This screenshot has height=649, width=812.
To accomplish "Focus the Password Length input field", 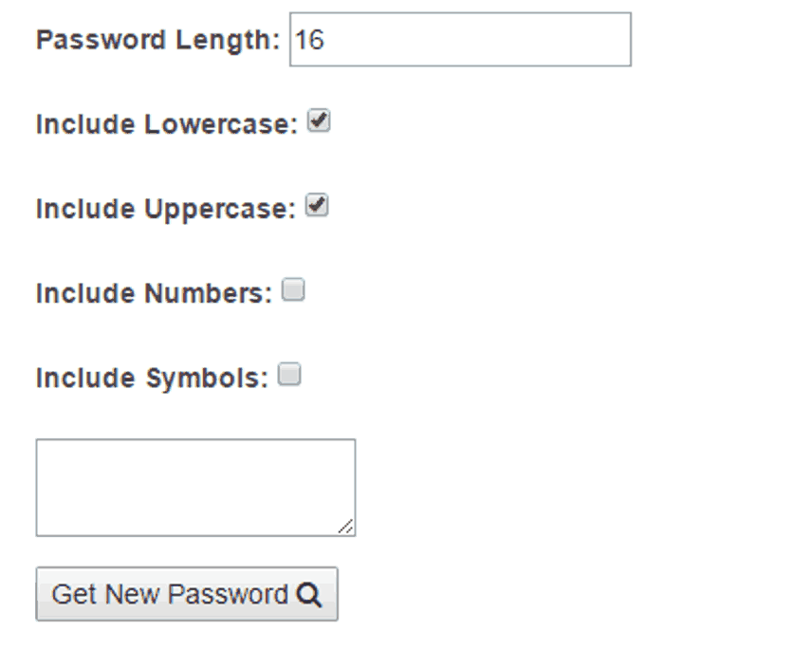I will pyautogui.click(x=460, y=40).
